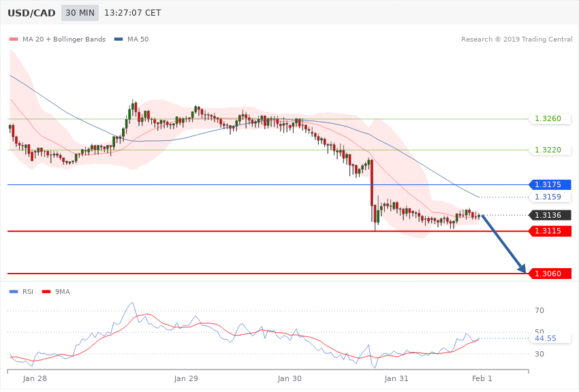Click the RSI 30 level label
Viewport: 579px width, 392px height.
[539, 354]
